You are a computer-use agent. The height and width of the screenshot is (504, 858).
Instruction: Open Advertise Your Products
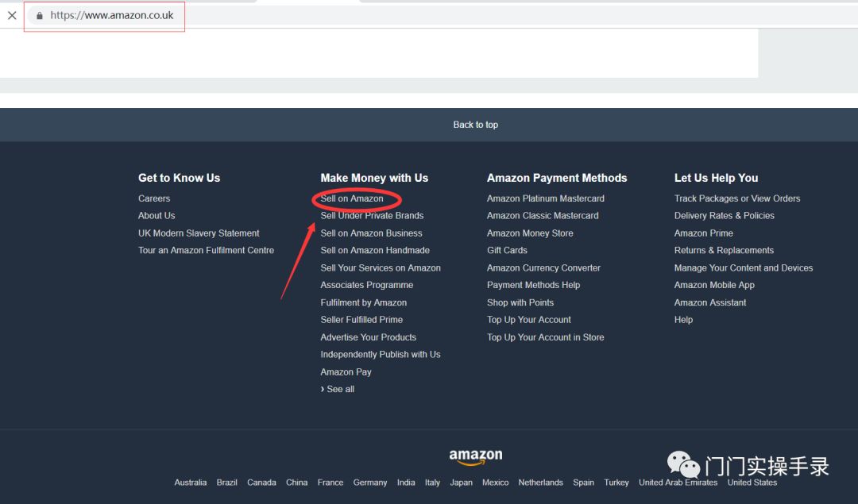[369, 337]
